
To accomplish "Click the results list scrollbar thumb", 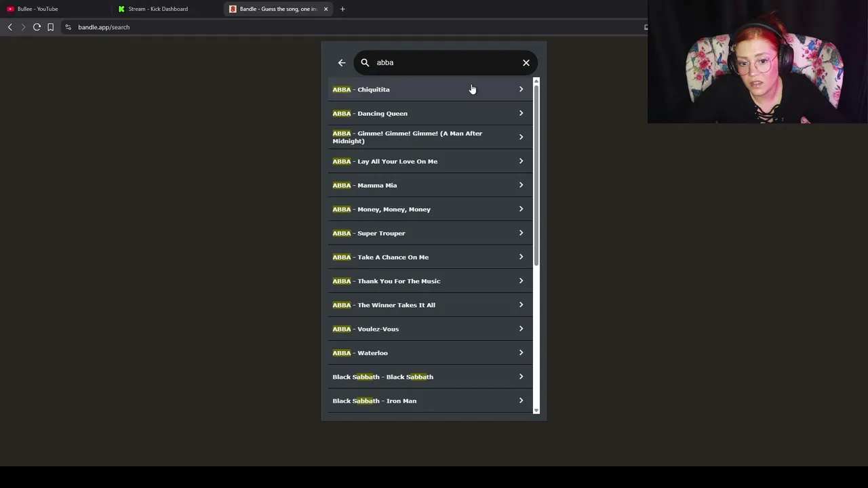I will (x=536, y=175).
